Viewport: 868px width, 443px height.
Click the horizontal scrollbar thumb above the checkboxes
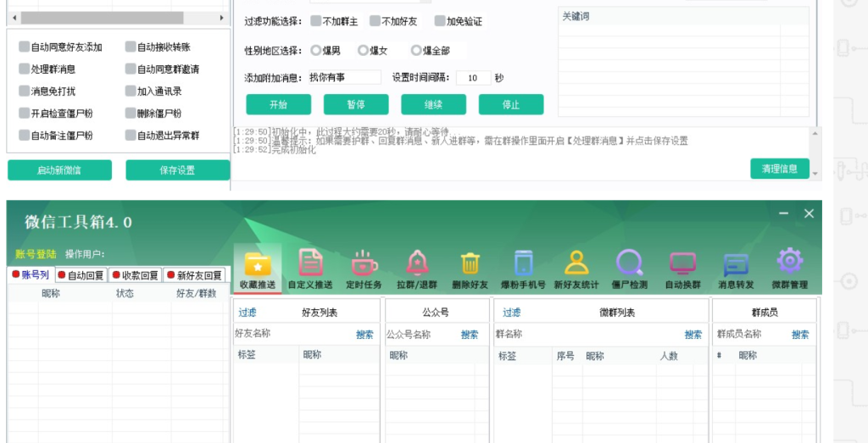coord(102,19)
